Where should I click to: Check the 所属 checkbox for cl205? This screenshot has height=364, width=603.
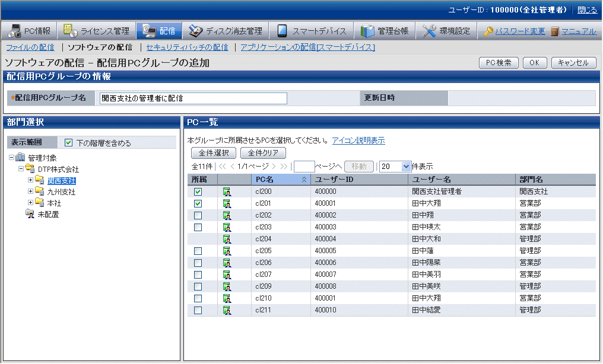tap(198, 251)
